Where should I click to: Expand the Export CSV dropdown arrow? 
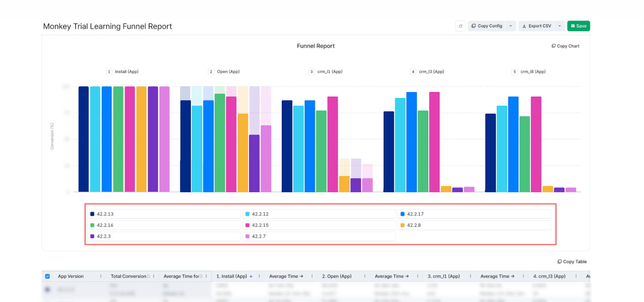(x=559, y=26)
